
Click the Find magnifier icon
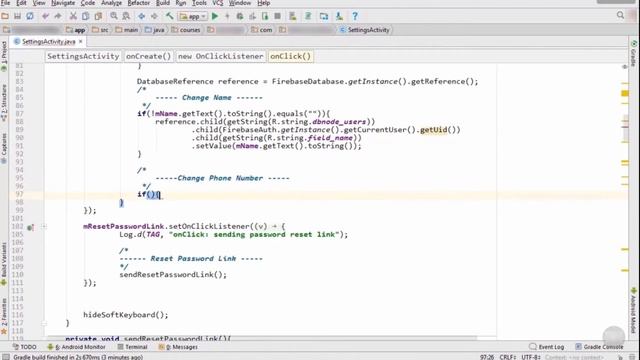(x=113, y=16)
